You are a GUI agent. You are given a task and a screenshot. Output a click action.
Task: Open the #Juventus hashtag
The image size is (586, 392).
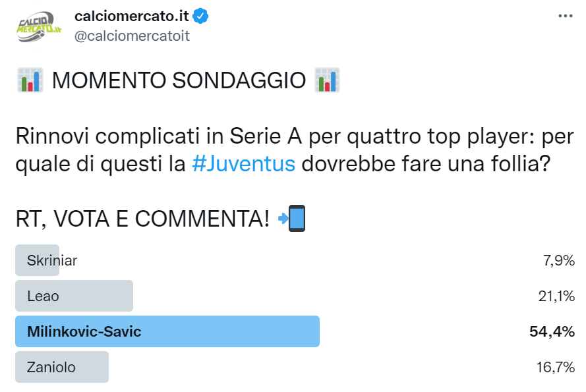point(243,163)
